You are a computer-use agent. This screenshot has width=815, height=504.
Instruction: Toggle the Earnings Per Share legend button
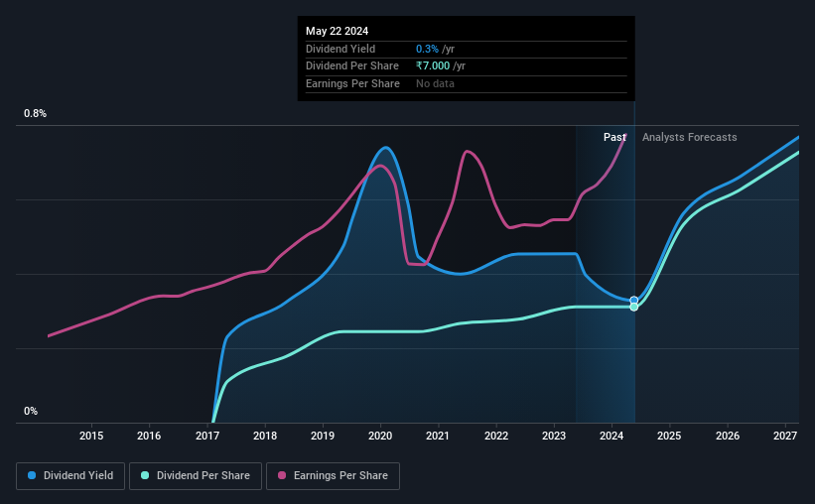[333, 476]
